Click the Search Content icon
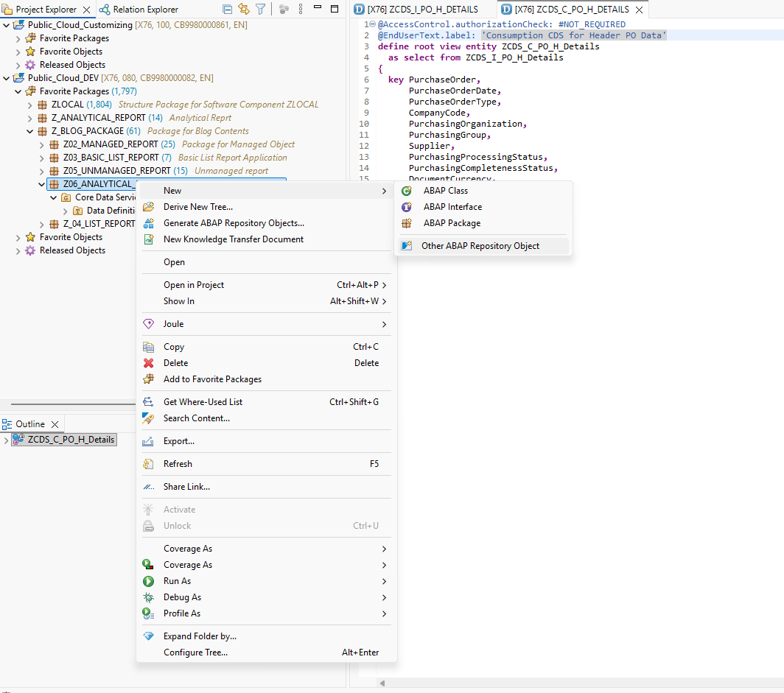Viewport: 784px width, 693px height. point(149,418)
